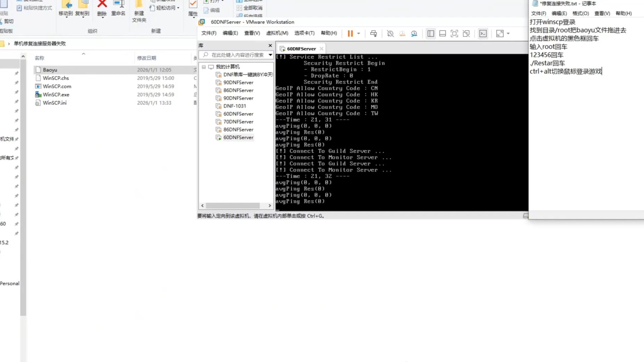Open Notepad Format (格式) menu

[x=580, y=13]
